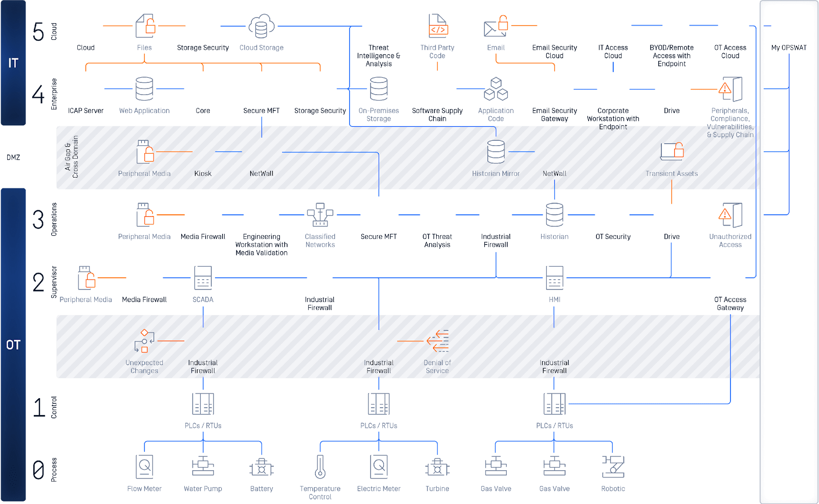Click the Transient Assets laptop icon

click(672, 151)
